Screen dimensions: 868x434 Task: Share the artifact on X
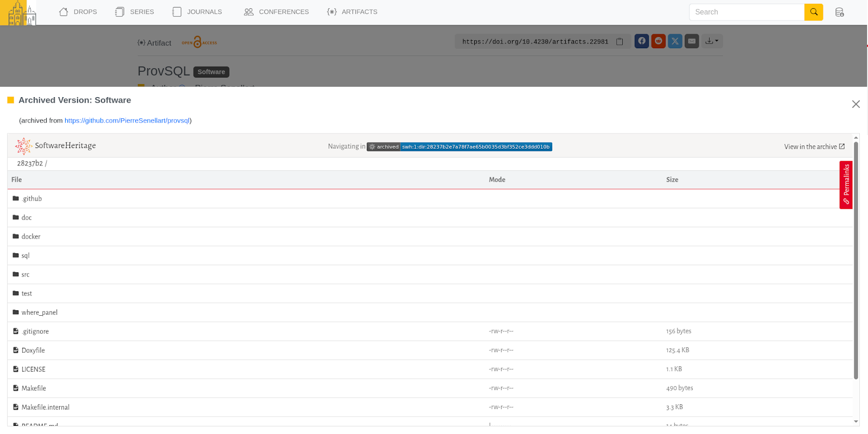tap(675, 41)
